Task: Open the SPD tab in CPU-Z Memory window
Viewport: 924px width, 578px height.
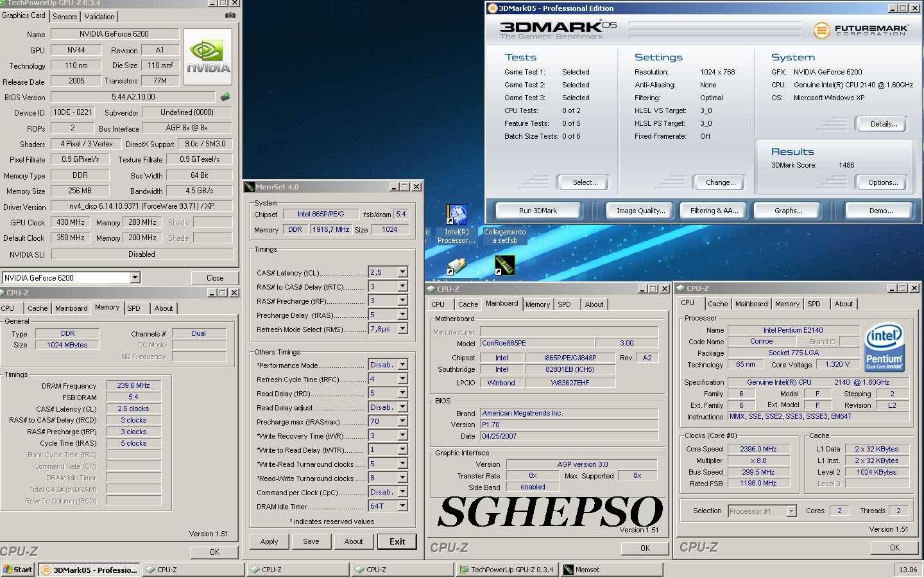Action: [133, 308]
